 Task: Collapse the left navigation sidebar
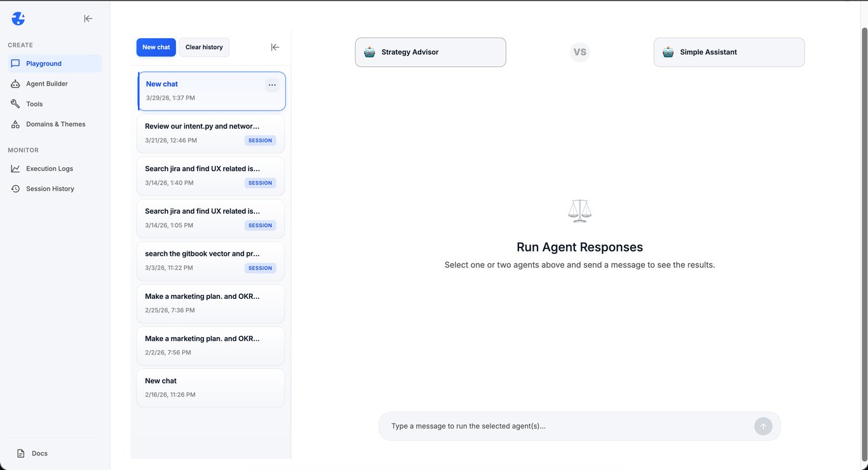coord(88,18)
